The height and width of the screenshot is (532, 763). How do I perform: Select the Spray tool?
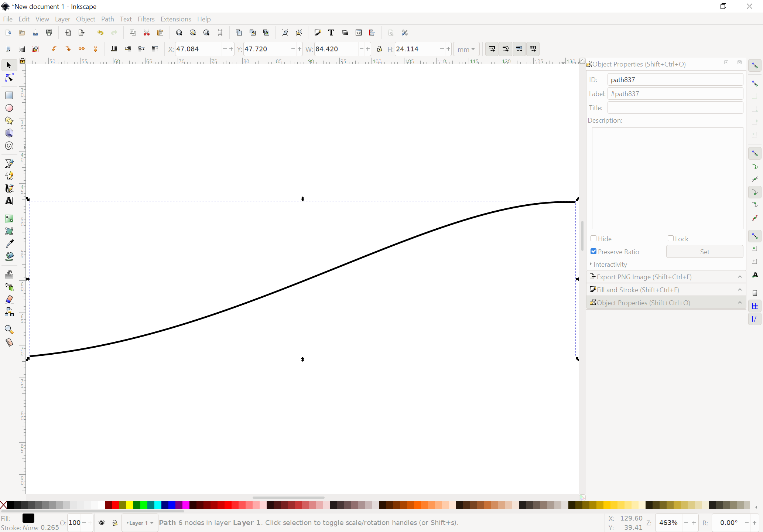pos(9,287)
